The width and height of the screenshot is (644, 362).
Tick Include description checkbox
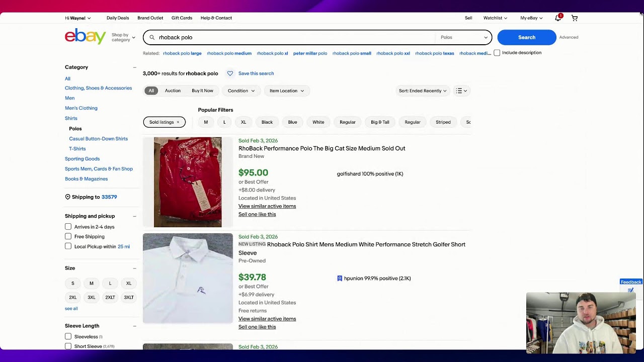tap(497, 53)
